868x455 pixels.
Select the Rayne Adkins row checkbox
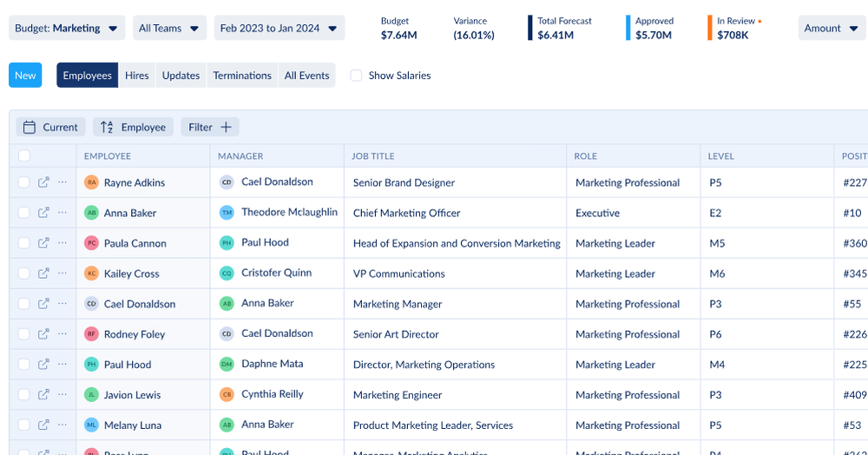(x=23, y=182)
